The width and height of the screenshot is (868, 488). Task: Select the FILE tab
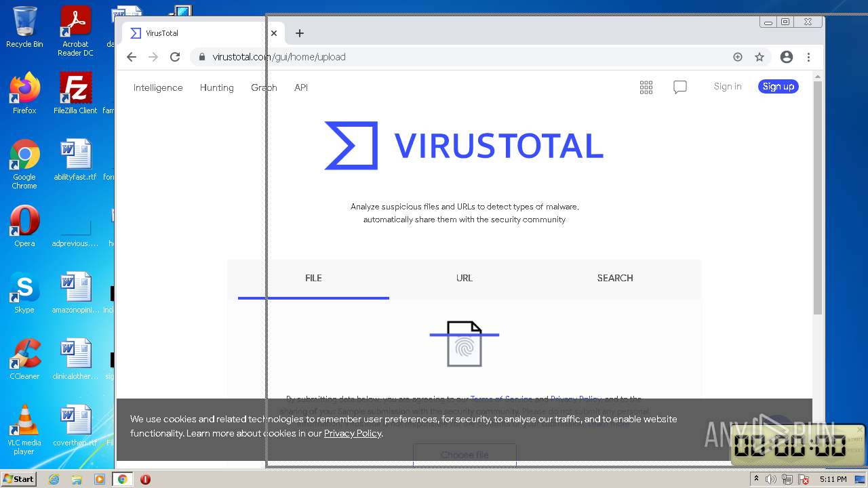[313, 278]
